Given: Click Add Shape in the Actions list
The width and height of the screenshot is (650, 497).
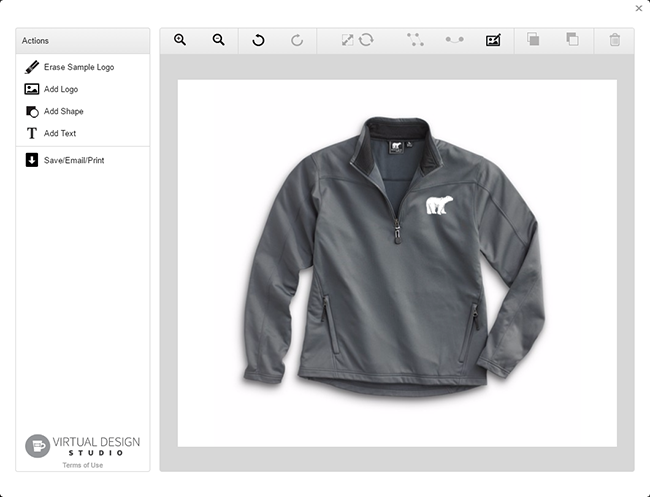Looking at the screenshot, I should tap(62, 111).
